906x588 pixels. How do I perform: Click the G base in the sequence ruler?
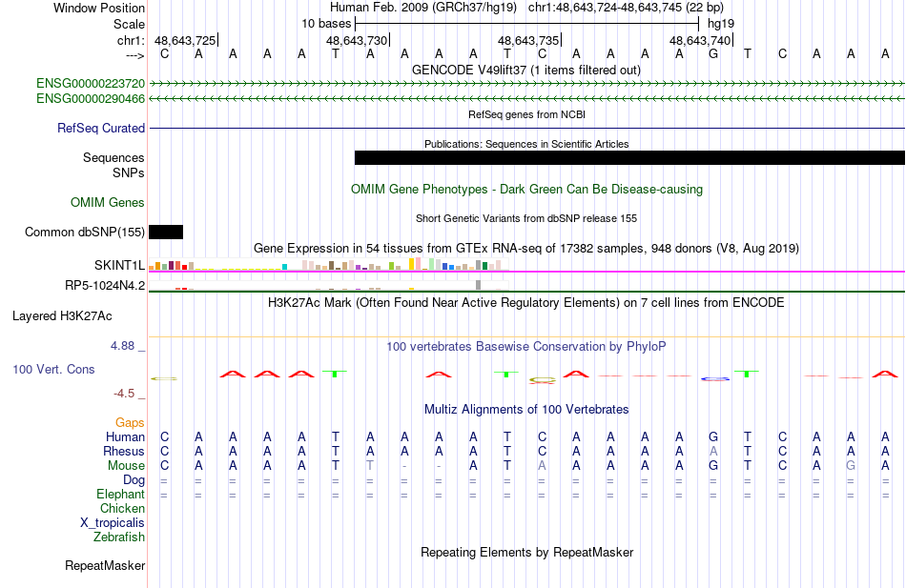coord(713,54)
